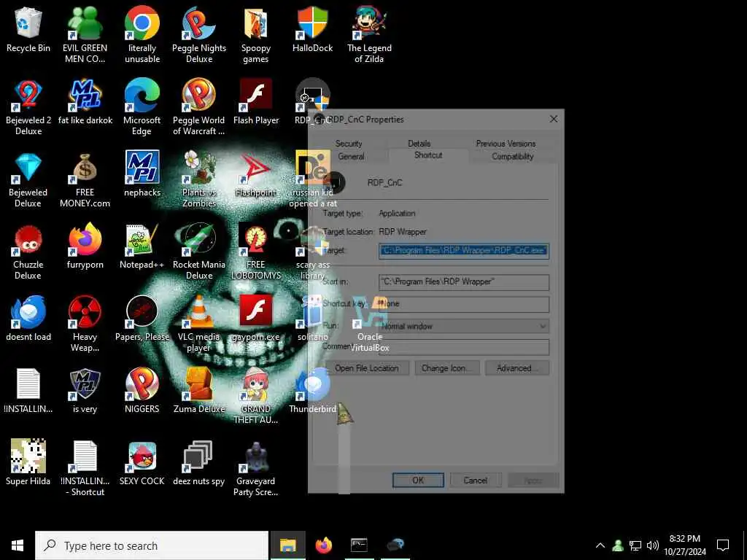Open the command prompt taskbar icon
Image resolution: width=747 pixels, height=560 pixels.
click(x=359, y=545)
